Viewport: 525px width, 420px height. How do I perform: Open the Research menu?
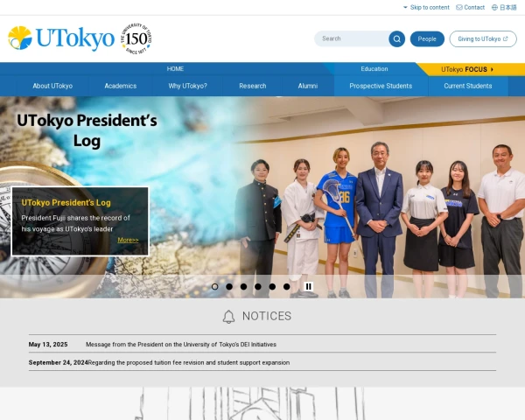tap(253, 86)
